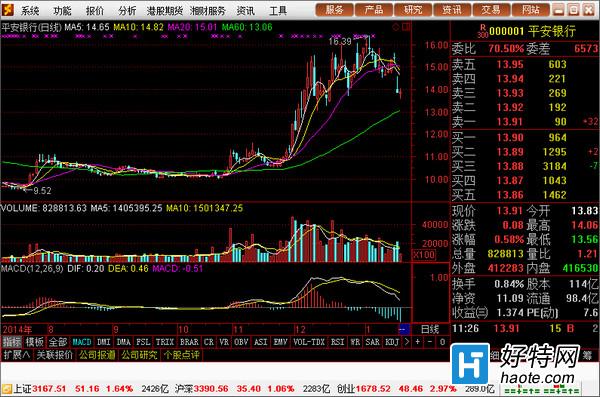
Task: Switch to the WR indicator
Action: pos(355,342)
